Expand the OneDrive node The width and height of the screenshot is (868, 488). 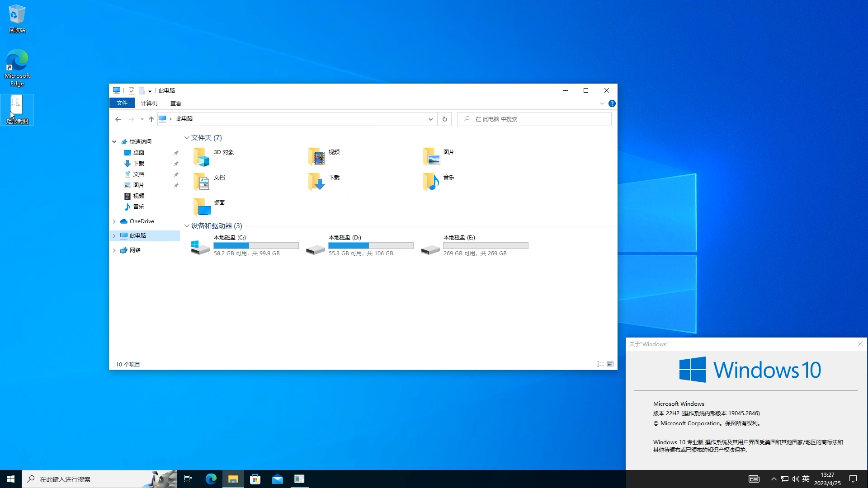pyautogui.click(x=114, y=221)
